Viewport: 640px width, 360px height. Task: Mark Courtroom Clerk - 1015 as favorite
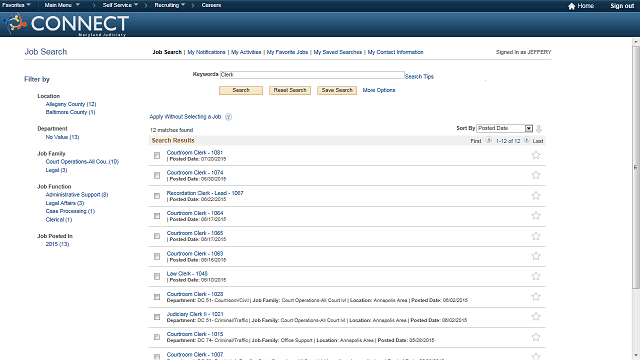tap(536, 337)
